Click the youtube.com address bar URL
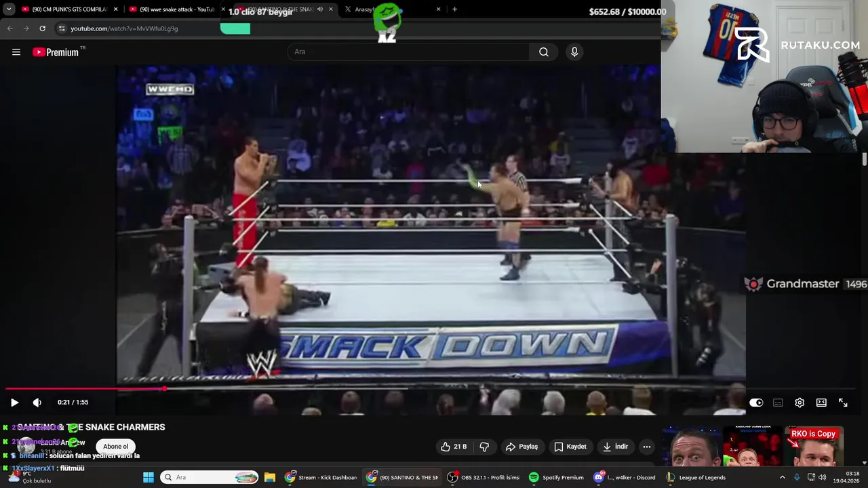This screenshot has width=868, height=488. click(124, 28)
